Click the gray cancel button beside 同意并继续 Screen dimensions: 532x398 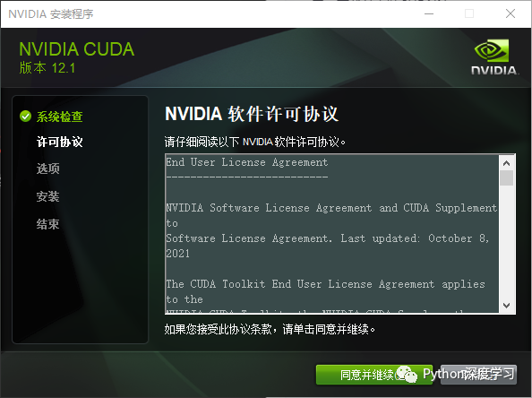coord(478,375)
